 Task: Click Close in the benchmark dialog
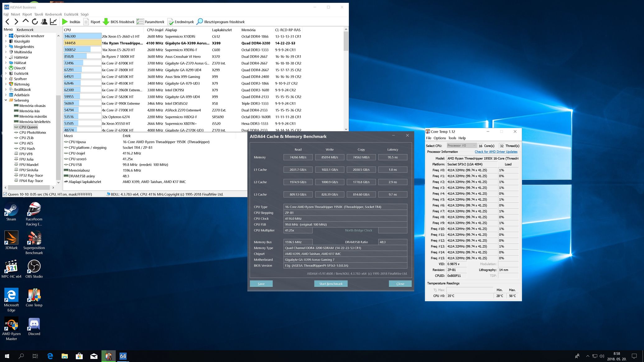400,284
